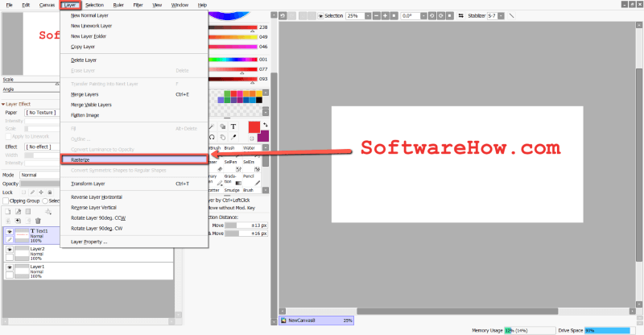Click the horizontal canvas scrollbar
This screenshot has height=335, width=644.
(x=457, y=311)
